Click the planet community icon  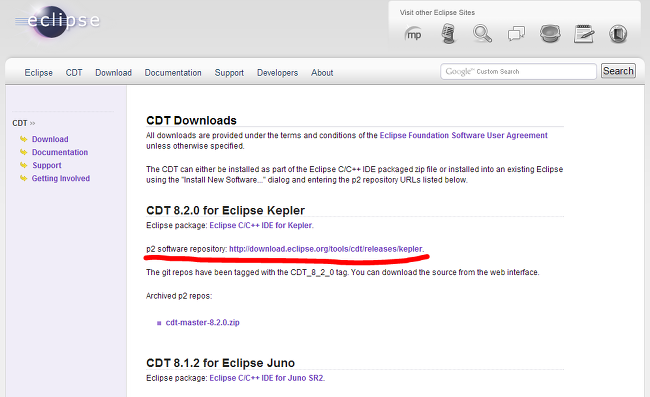point(550,34)
